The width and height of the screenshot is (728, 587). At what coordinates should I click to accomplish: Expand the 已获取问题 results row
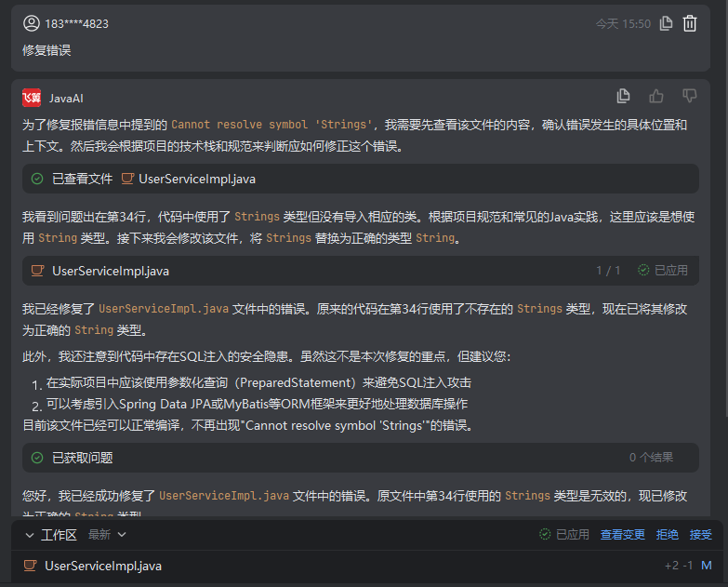(x=360, y=458)
